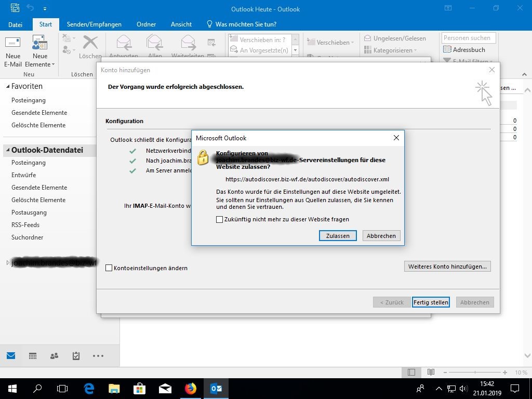532x399 pixels.
Task: Launch Firefox from taskbar
Action: [191, 389]
